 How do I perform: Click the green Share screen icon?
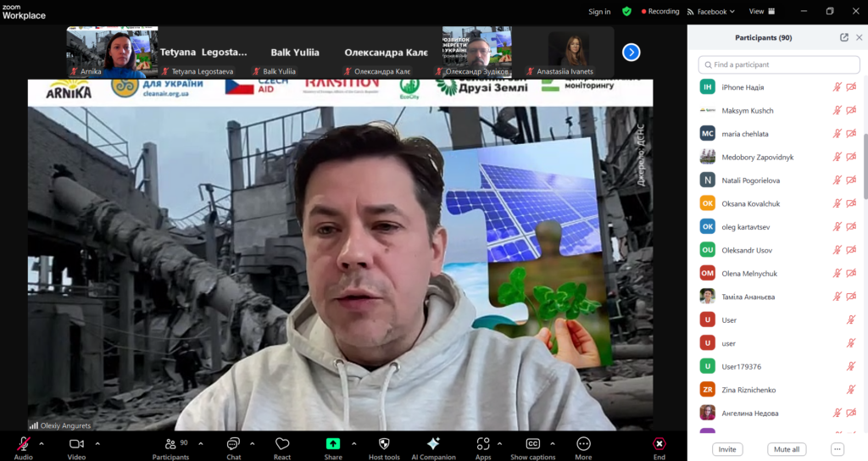pos(333,444)
